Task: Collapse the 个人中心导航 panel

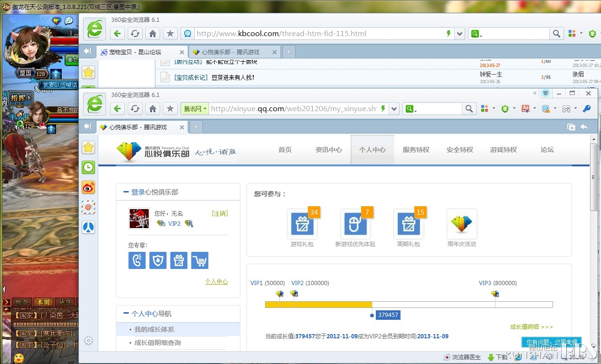Action: pos(126,314)
